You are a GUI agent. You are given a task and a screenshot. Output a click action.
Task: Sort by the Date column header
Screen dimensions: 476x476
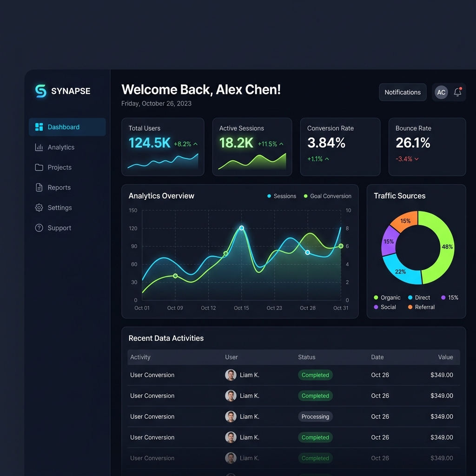tap(377, 357)
